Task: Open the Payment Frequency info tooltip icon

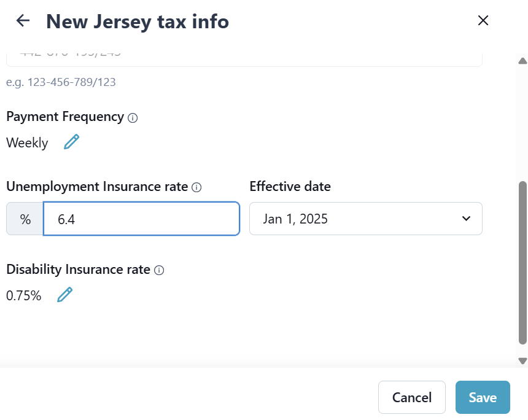Action: tap(133, 118)
